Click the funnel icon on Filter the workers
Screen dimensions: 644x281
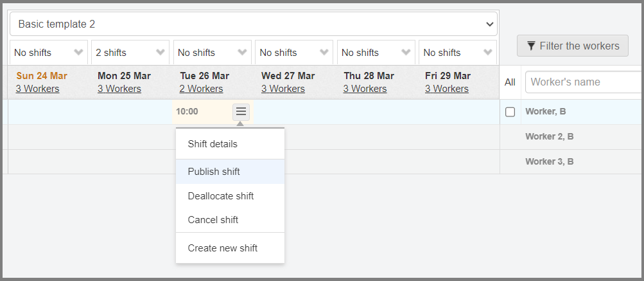pyautogui.click(x=531, y=46)
